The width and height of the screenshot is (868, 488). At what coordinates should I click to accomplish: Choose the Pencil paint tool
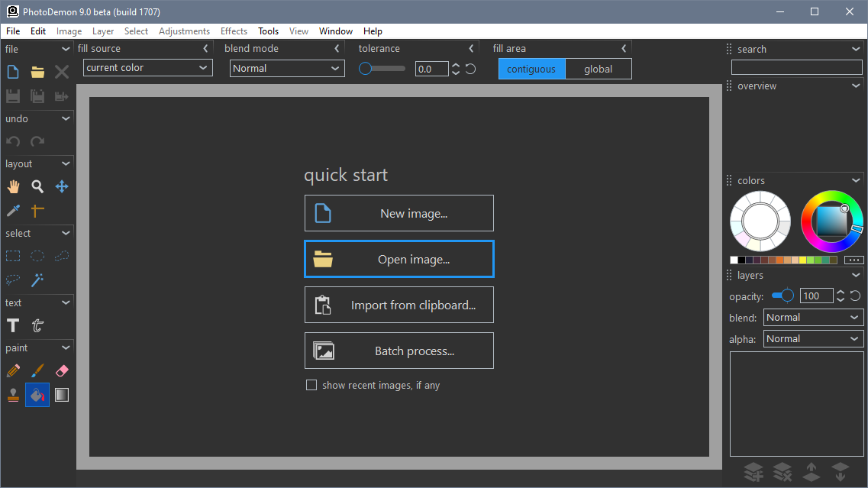coord(13,370)
